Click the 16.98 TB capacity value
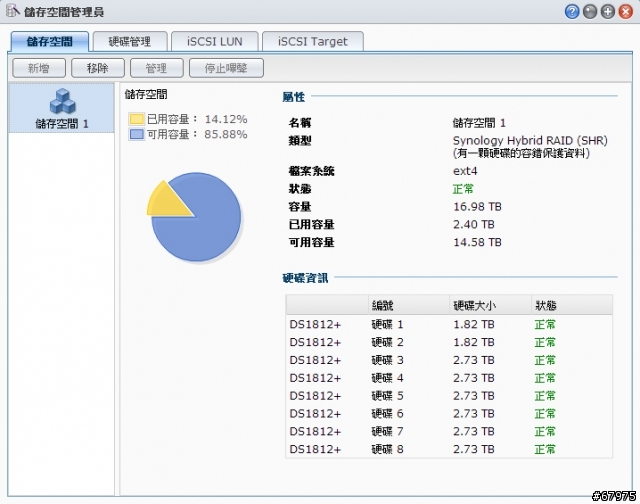The image size is (640, 504). tap(477, 206)
